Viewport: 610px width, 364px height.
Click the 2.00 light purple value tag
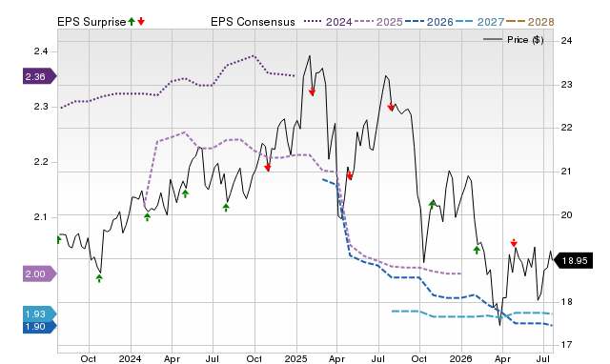click(x=40, y=273)
